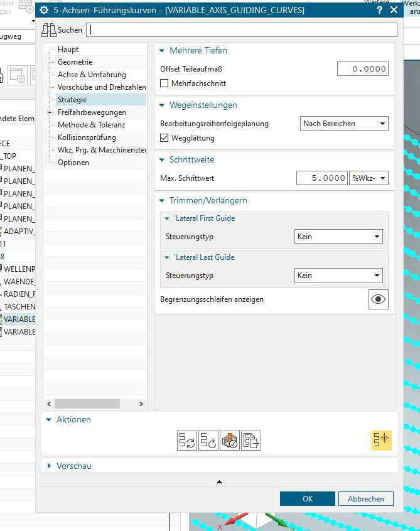Collapse the Wegeinstellungen section
Screen dimensions: 420x531
click(x=162, y=105)
